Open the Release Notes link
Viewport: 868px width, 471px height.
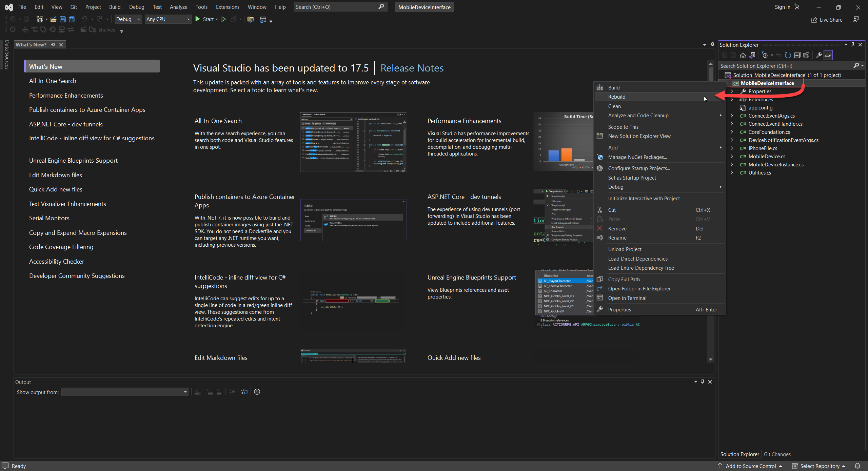[x=412, y=68]
